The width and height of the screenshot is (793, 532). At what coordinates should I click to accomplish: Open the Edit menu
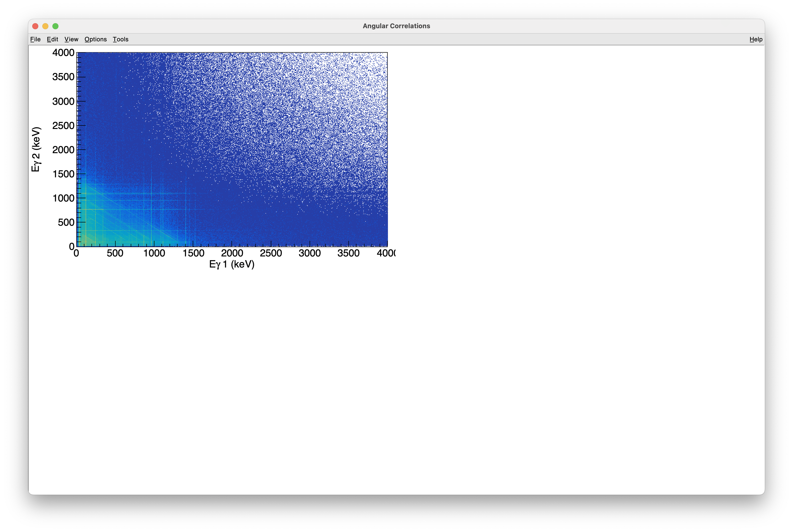click(x=52, y=39)
